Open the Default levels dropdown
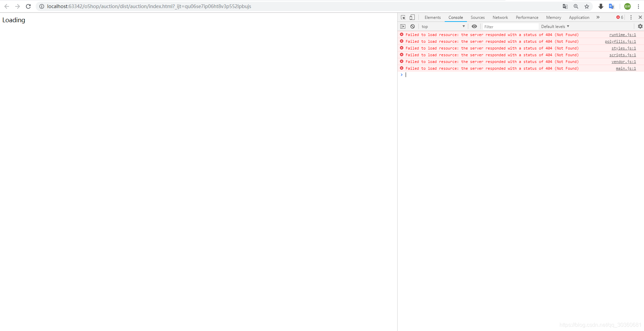The width and height of the screenshot is (644, 331). click(x=555, y=26)
